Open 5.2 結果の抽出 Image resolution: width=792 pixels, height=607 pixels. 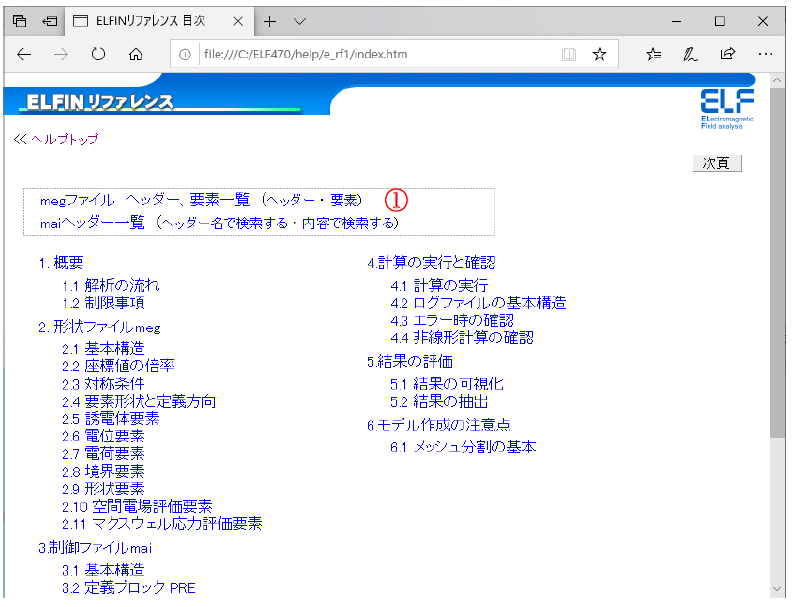point(439,402)
